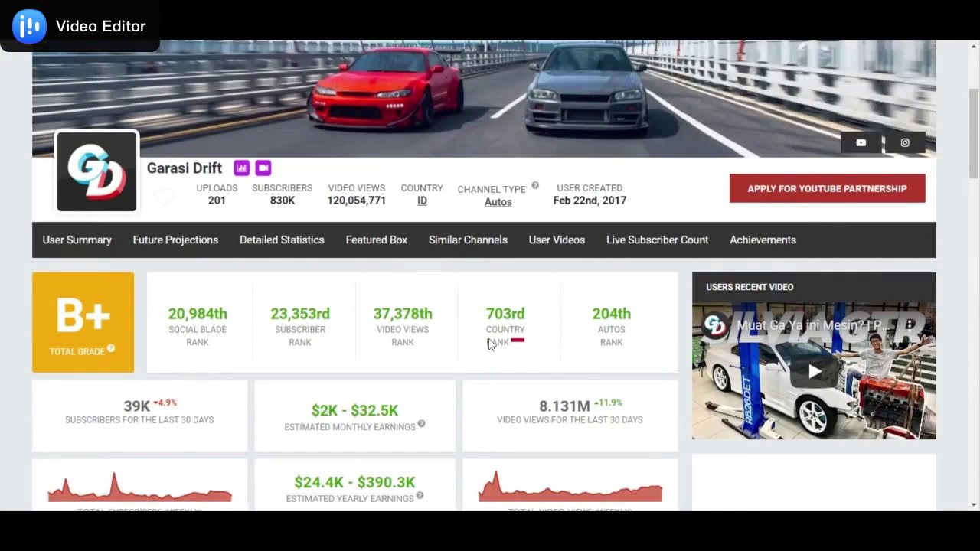The height and width of the screenshot is (551, 980).
Task: Click the Feb 22nd, 2017 user created date
Action: [x=590, y=201]
